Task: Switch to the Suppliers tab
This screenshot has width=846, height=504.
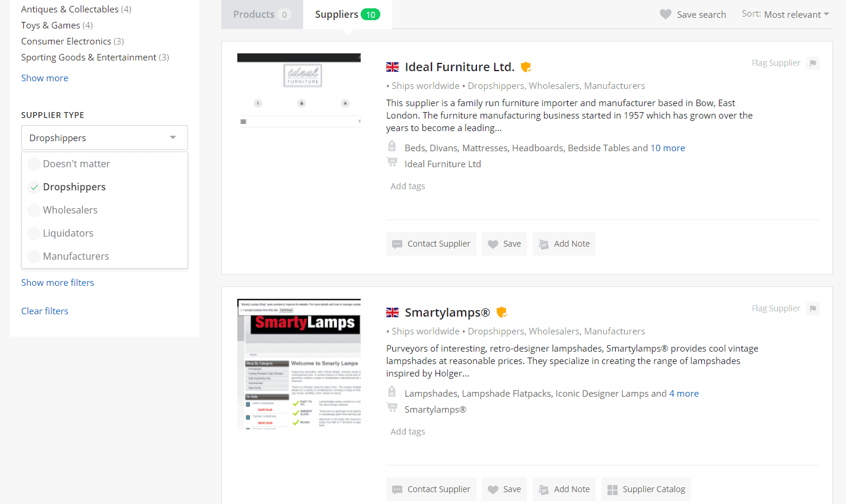Action: point(347,14)
